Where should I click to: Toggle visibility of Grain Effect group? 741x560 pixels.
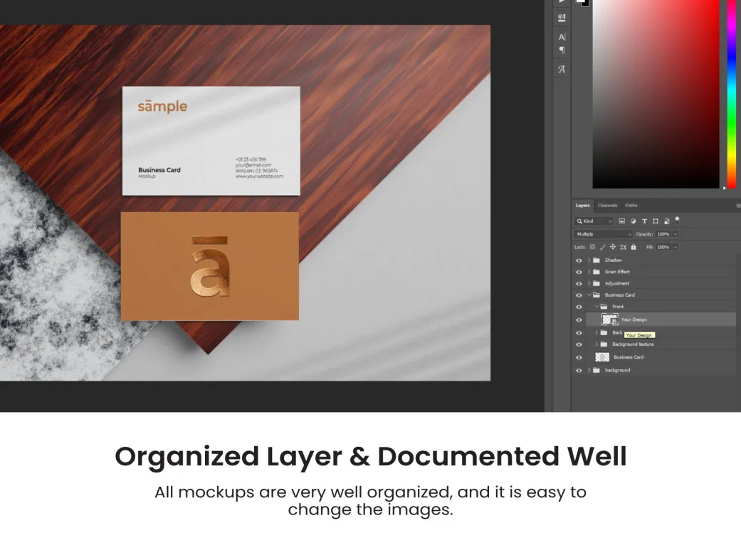click(579, 272)
